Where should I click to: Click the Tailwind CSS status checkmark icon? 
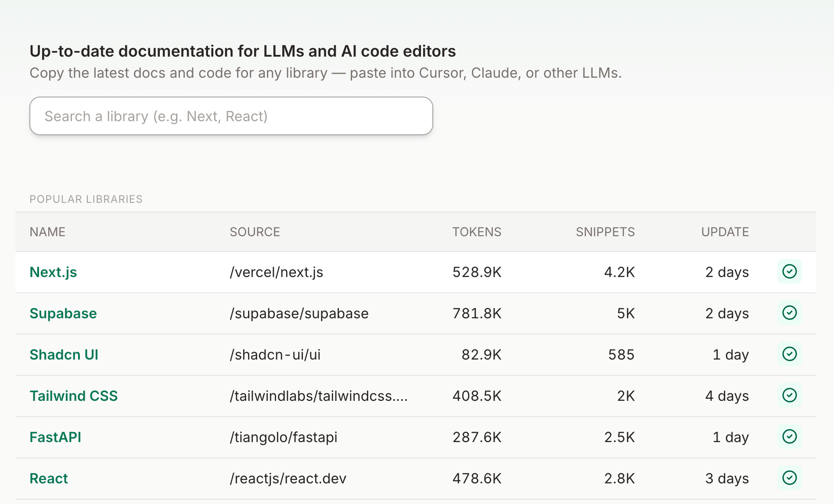coord(789,396)
